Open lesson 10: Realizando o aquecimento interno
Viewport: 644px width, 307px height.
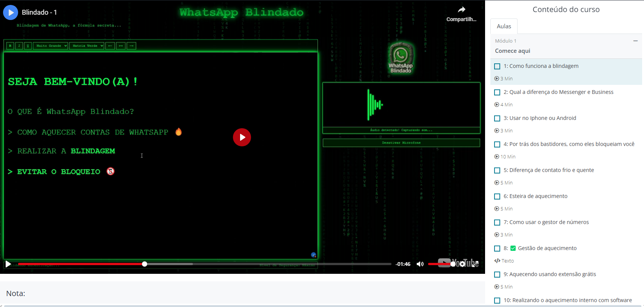coord(568,300)
